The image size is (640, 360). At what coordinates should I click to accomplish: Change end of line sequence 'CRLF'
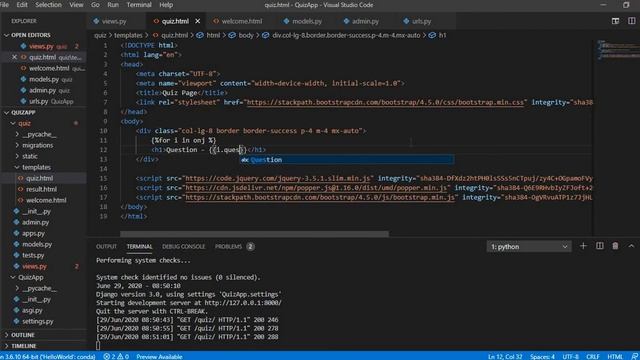593,356
